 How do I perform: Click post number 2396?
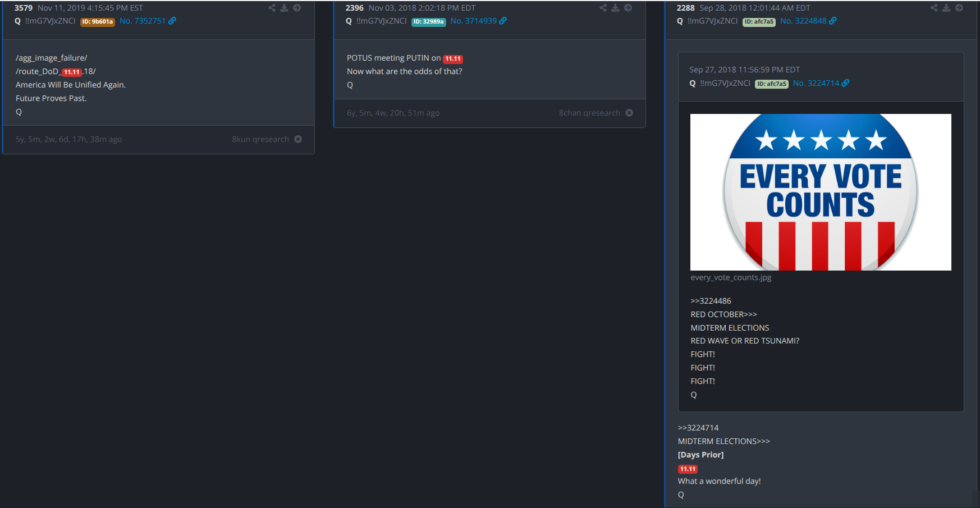click(x=355, y=8)
